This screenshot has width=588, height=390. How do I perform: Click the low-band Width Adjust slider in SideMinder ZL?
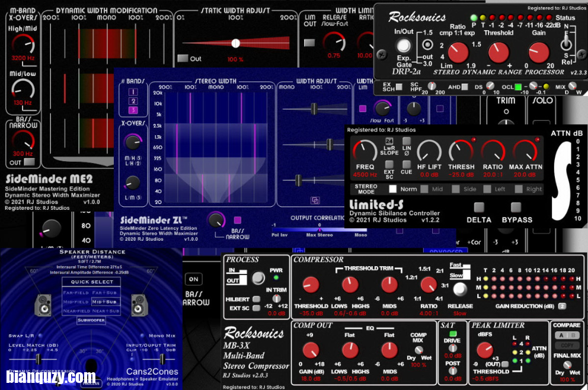(x=298, y=180)
